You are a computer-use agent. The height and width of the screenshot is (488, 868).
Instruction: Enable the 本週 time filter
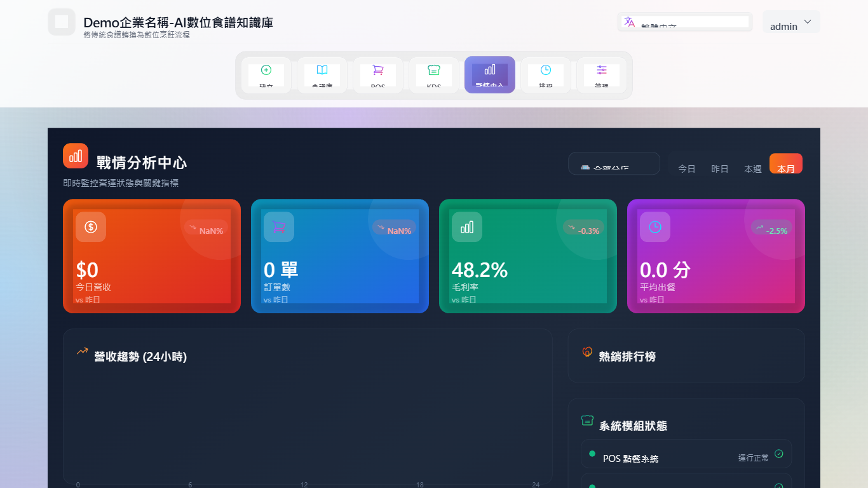[x=752, y=168]
